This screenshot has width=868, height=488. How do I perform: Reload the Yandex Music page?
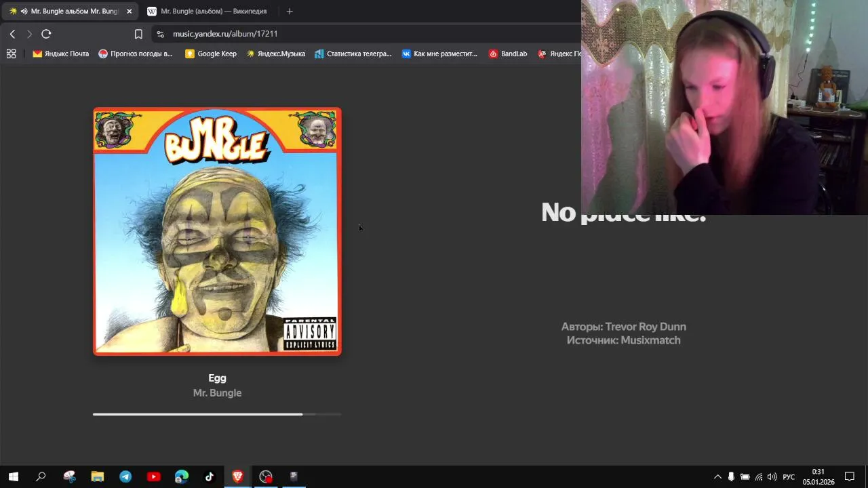[x=46, y=34]
